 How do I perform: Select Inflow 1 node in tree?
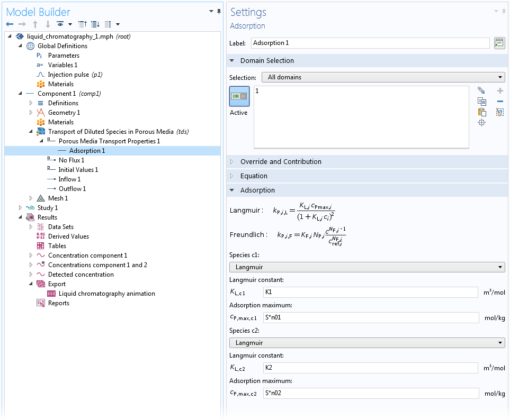point(69,179)
